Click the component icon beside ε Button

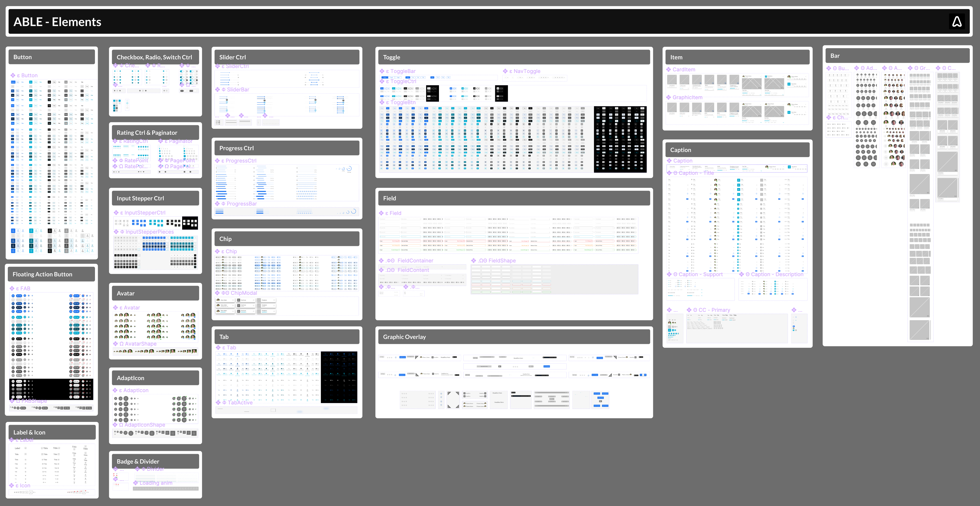click(x=13, y=75)
